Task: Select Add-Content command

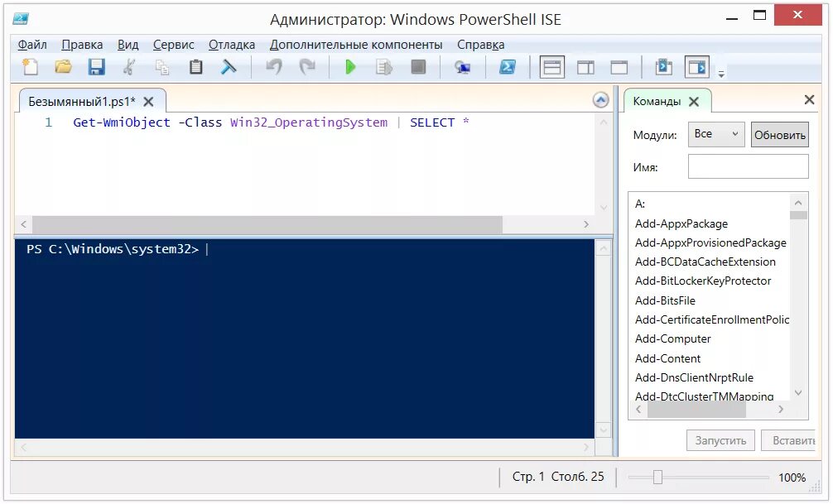Action: coord(667,358)
